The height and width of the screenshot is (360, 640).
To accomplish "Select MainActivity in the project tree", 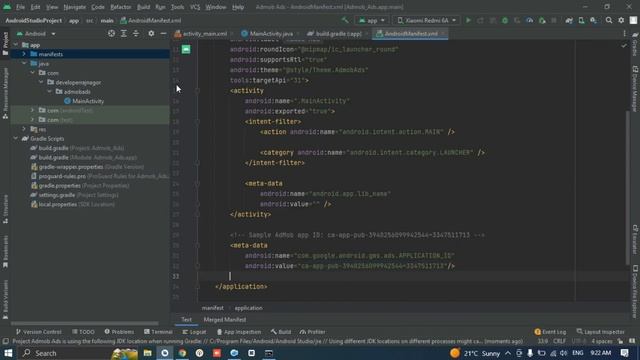I will click(84, 101).
